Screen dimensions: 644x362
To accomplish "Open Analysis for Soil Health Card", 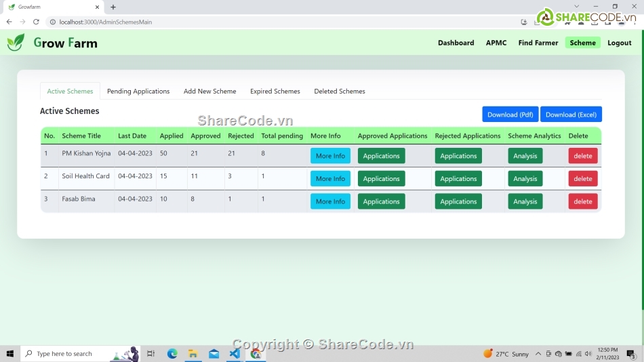I will pyautogui.click(x=525, y=179).
